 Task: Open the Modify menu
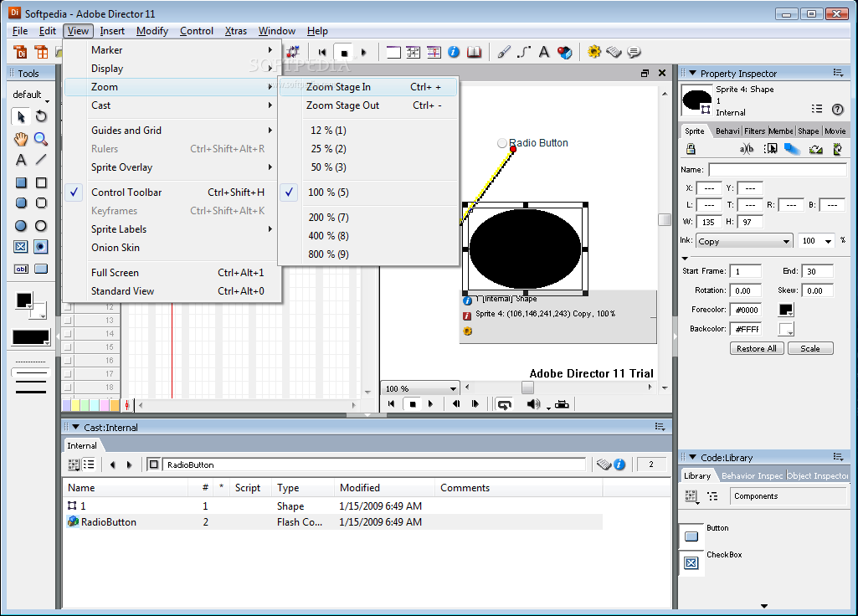152,31
